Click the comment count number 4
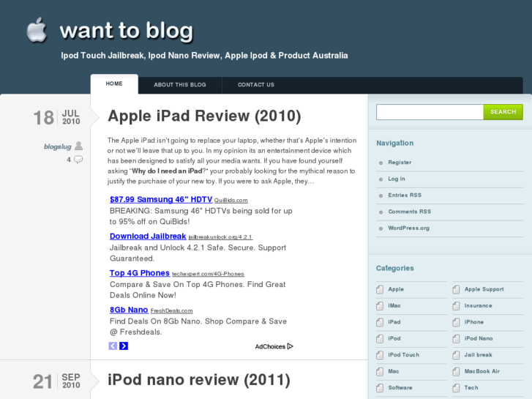Viewport: 532px width, 399px height. [69, 160]
